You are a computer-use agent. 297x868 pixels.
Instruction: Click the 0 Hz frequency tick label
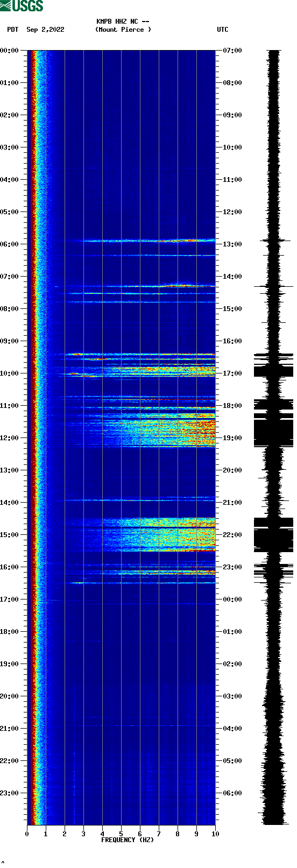[x=27, y=834]
